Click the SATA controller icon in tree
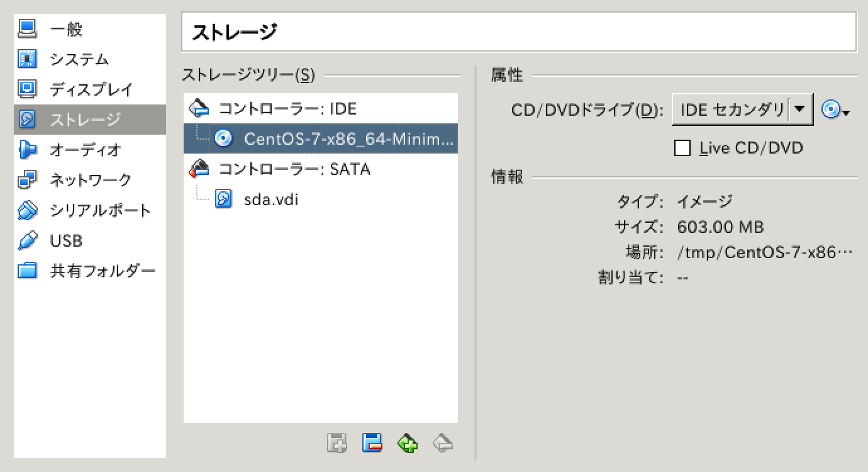This screenshot has width=868, height=472. 199,169
